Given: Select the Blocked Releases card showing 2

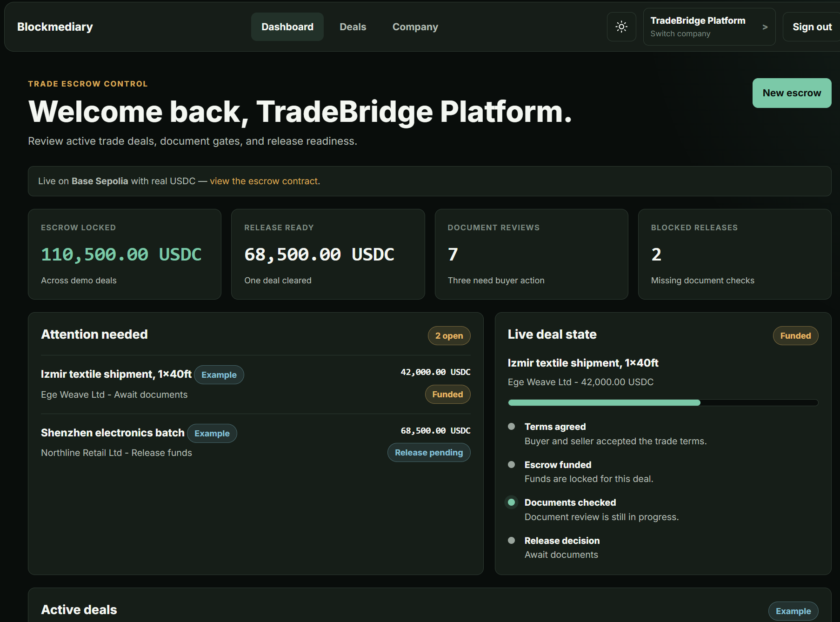Looking at the screenshot, I should (734, 254).
